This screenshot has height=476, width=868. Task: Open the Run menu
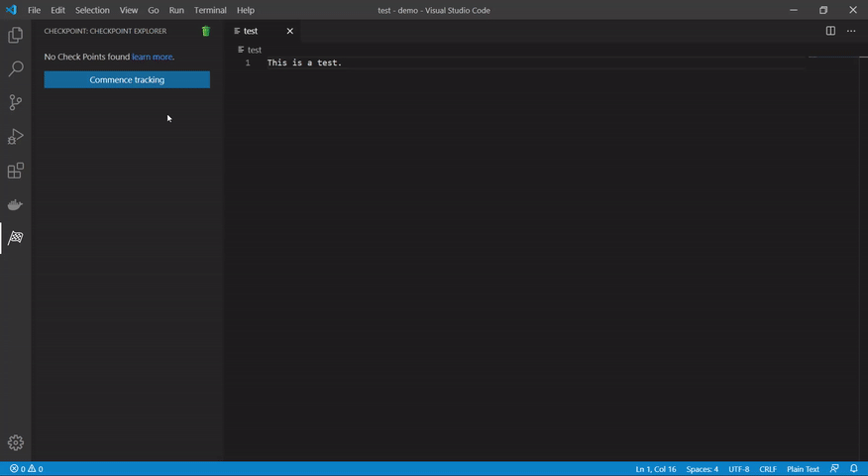[x=176, y=10]
